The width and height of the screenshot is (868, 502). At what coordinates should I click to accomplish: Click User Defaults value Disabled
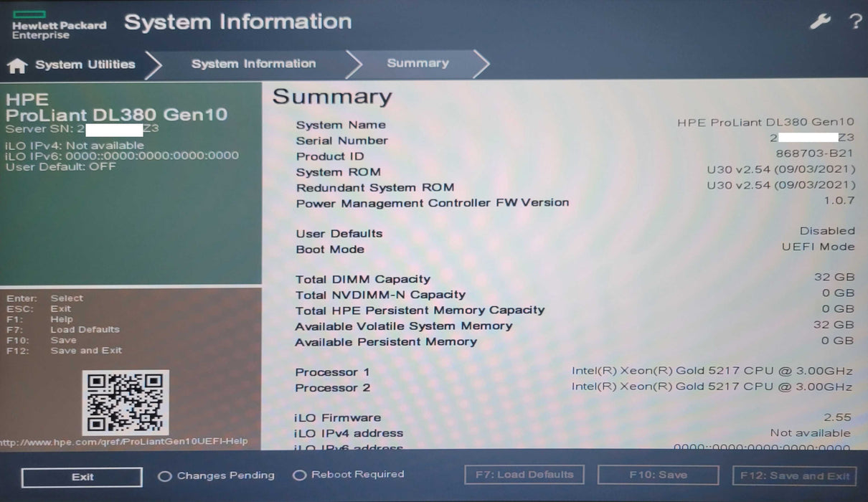(x=827, y=231)
